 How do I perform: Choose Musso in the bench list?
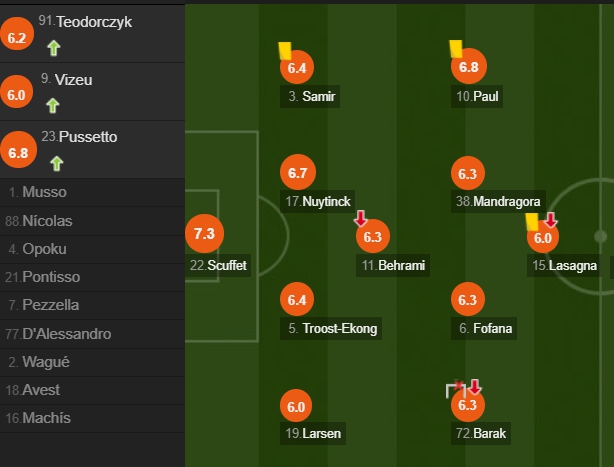(92, 192)
